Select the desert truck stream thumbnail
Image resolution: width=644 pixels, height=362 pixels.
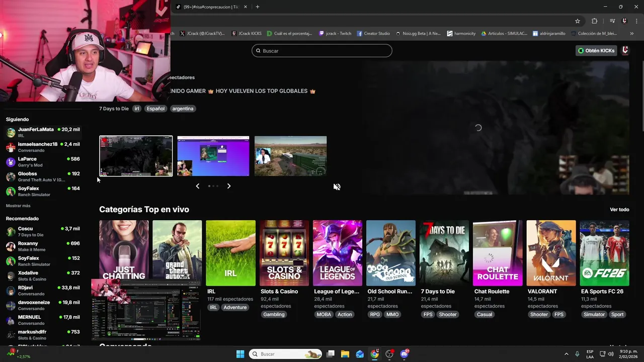pos(290,156)
